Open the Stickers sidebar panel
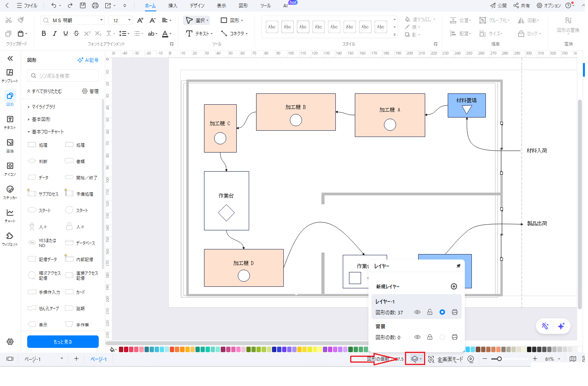Image resolution: width=588 pixels, height=386 pixels. pyautogui.click(x=10, y=192)
